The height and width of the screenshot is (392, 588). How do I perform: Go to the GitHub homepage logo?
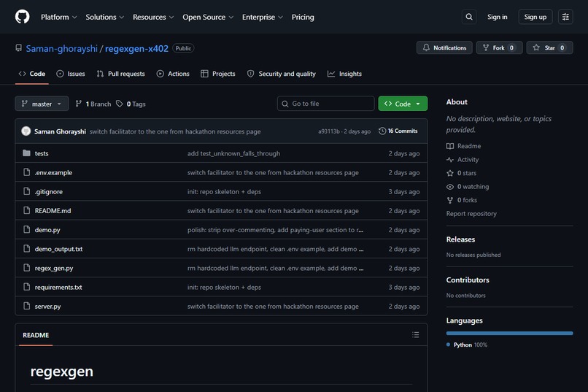point(22,17)
